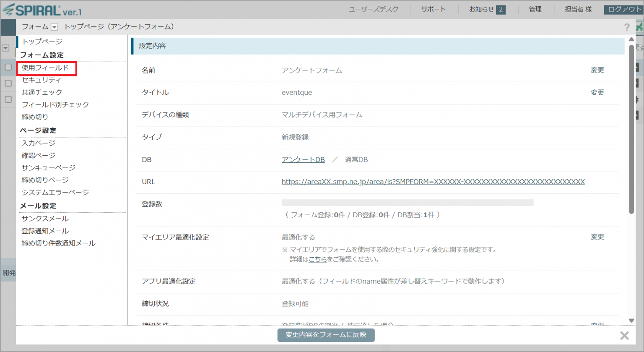Image resolution: width=644 pixels, height=352 pixels.
Task: Open the アンケートDB link
Action: click(x=303, y=159)
